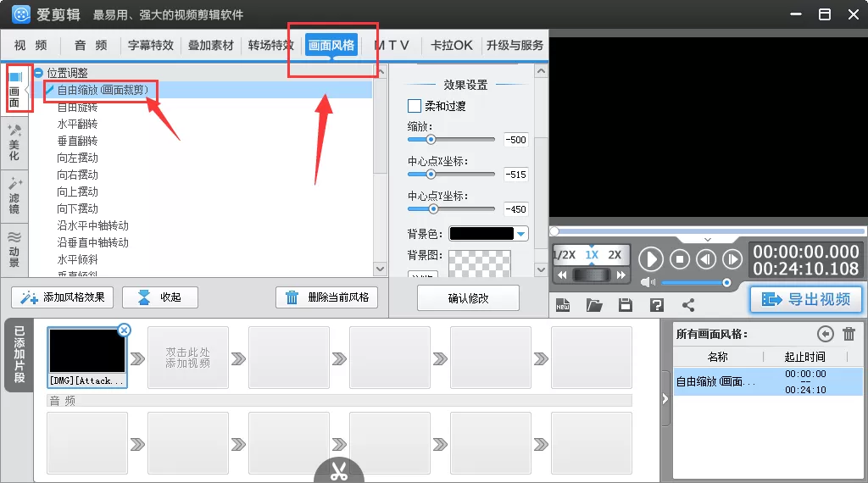Viewport: 868px width, 483px height.
Task: Create a new project with New icon
Action: point(563,305)
